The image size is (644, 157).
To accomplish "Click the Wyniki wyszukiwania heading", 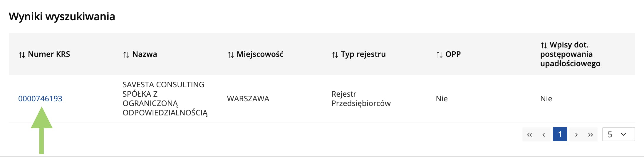I will [x=62, y=17].
